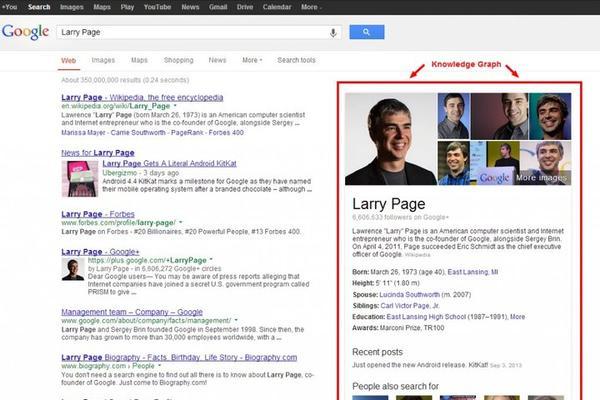Open the Android KitKat news thumbnail

(x=80, y=179)
